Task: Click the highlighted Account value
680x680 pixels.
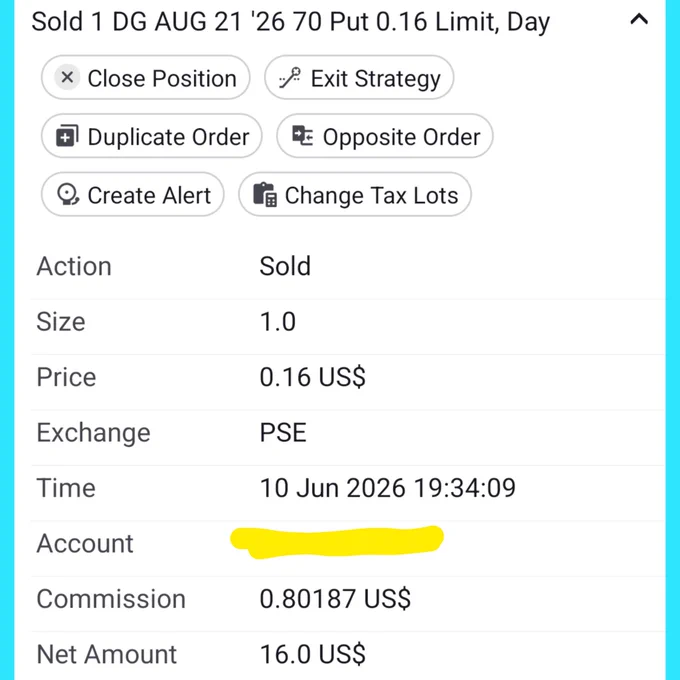Action: (337, 542)
